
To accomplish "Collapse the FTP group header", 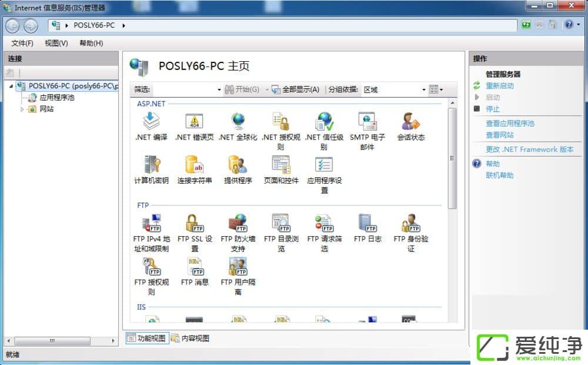I will pyautogui.click(x=143, y=205).
